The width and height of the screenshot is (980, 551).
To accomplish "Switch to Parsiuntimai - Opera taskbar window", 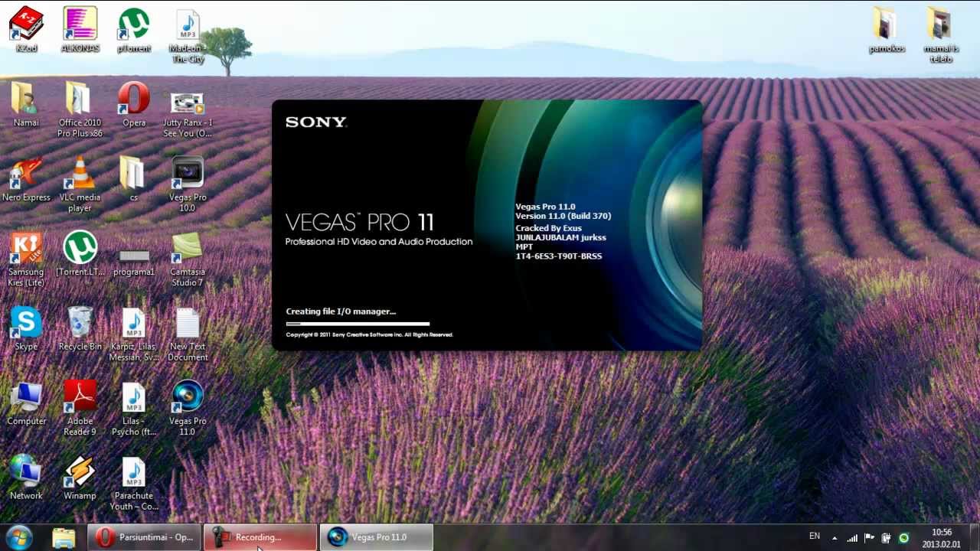I will pyautogui.click(x=144, y=537).
